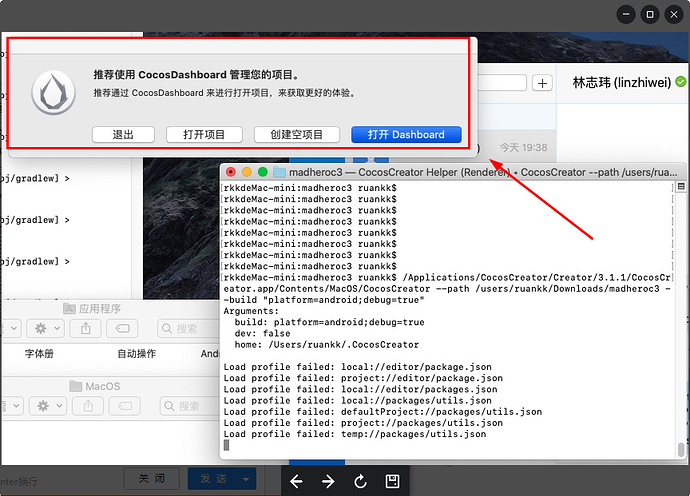Viewport: 690px width, 496px height.
Task: Go to next image with forward arrow
Action: (x=328, y=481)
